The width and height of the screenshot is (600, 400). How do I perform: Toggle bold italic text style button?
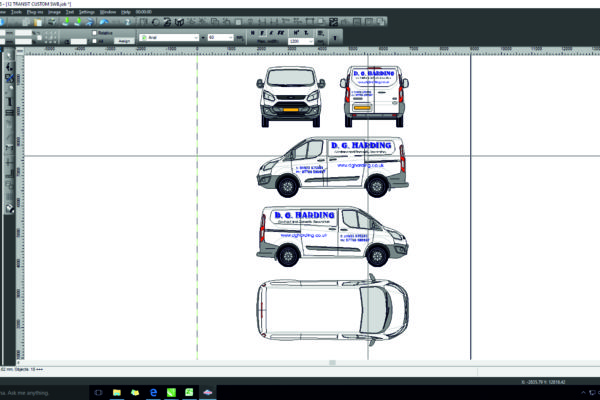tap(281, 33)
